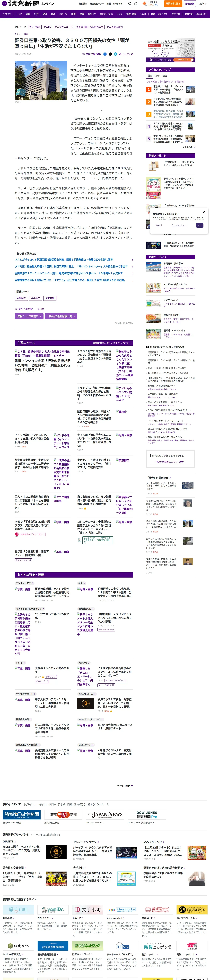Switch ranking to '動画' tab
This screenshot has height=980, width=210.
165,76
